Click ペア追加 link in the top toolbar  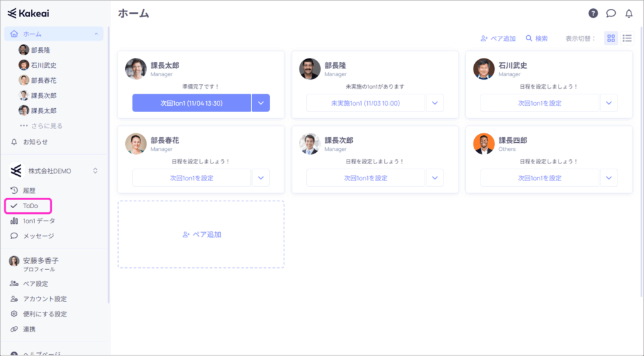(498, 38)
